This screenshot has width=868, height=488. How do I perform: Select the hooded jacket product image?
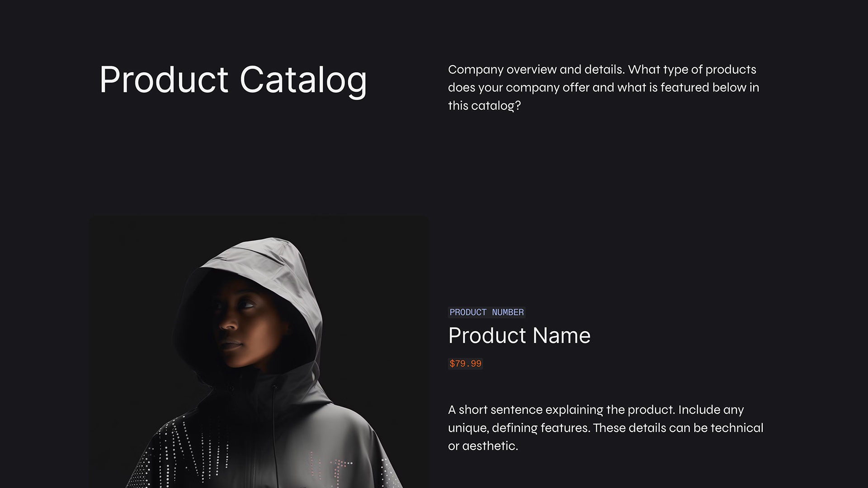click(259, 352)
